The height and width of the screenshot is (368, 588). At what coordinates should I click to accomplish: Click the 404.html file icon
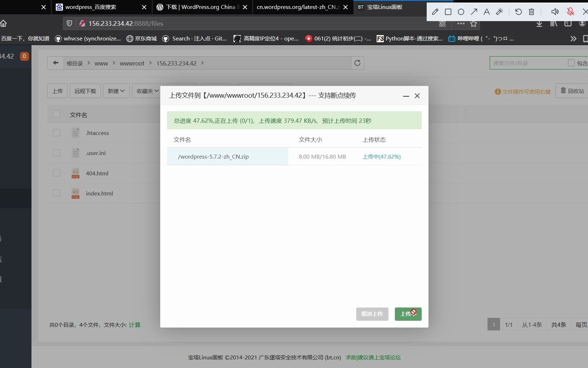click(75, 173)
